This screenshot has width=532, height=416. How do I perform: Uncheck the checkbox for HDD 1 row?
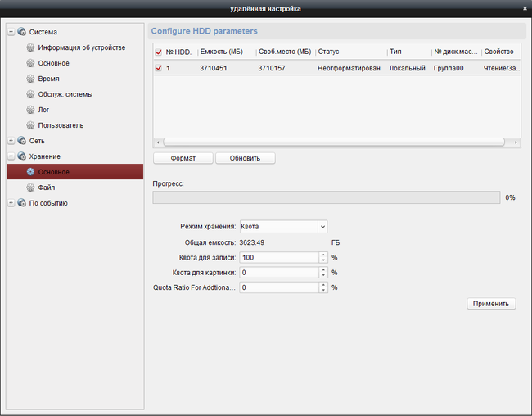click(x=159, y=68)
